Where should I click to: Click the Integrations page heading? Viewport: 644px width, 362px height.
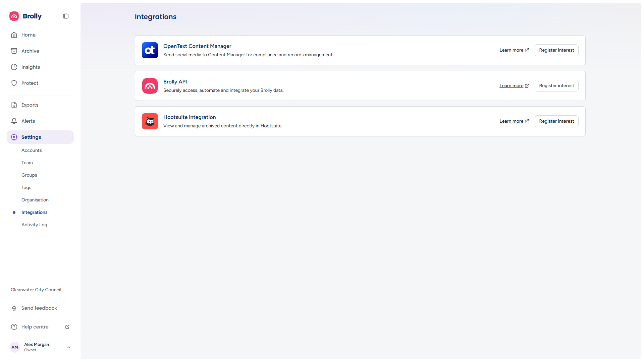pyautogui.click(x=156, y=17)
